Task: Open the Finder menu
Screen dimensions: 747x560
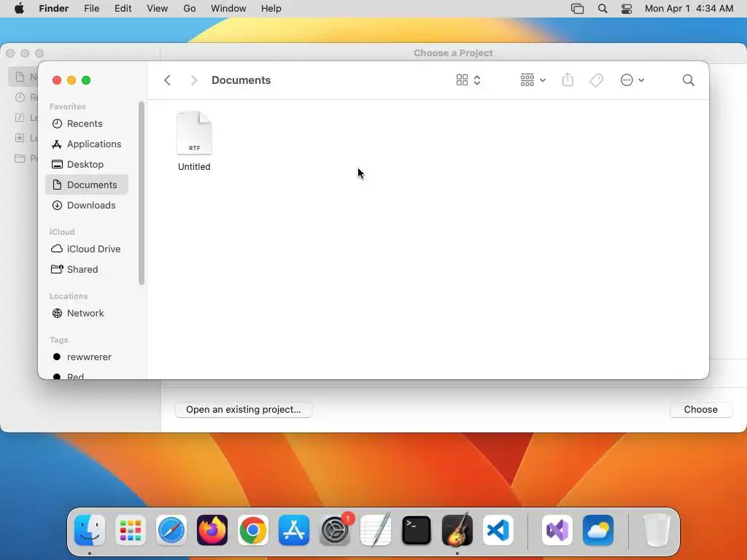Action: pyautogui.click(x=54, y=9)
